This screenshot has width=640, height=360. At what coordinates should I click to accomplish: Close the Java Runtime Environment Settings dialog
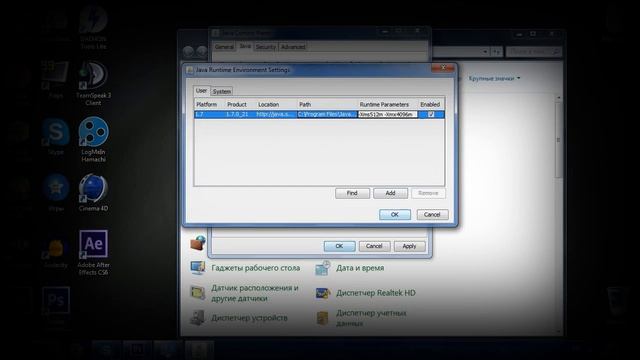click(443, 67)
